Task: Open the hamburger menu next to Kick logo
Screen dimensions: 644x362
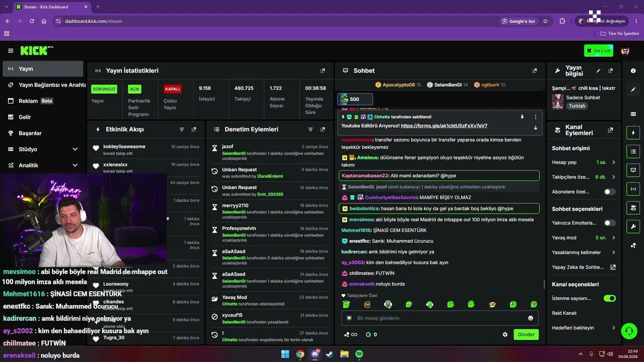Action: coord(11,51)
